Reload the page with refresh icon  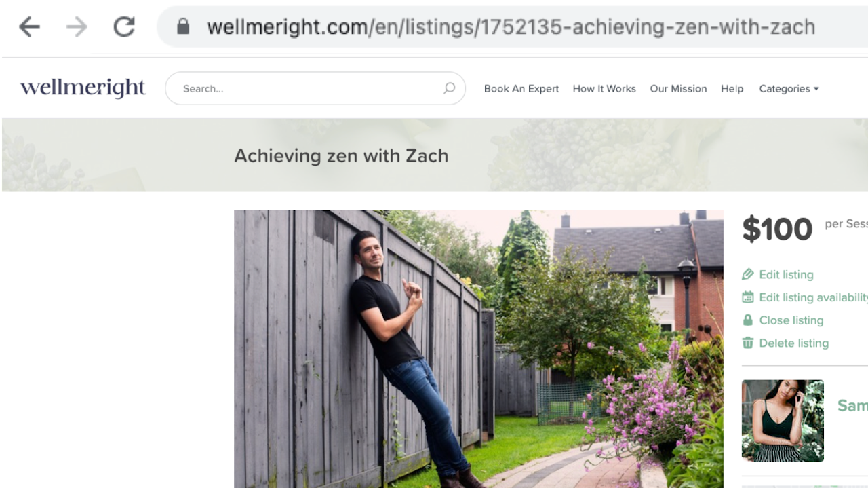(124, 26)
